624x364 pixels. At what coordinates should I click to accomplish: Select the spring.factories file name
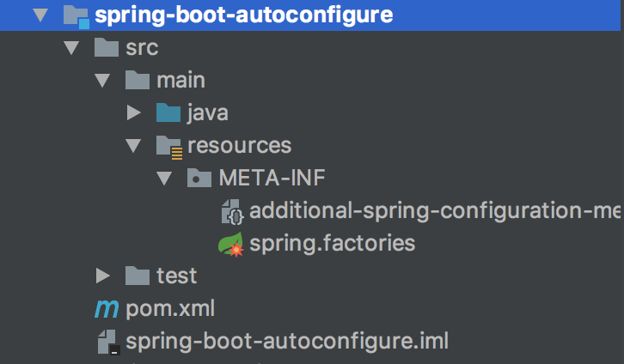pyautogui.click(x=333, y=243)
